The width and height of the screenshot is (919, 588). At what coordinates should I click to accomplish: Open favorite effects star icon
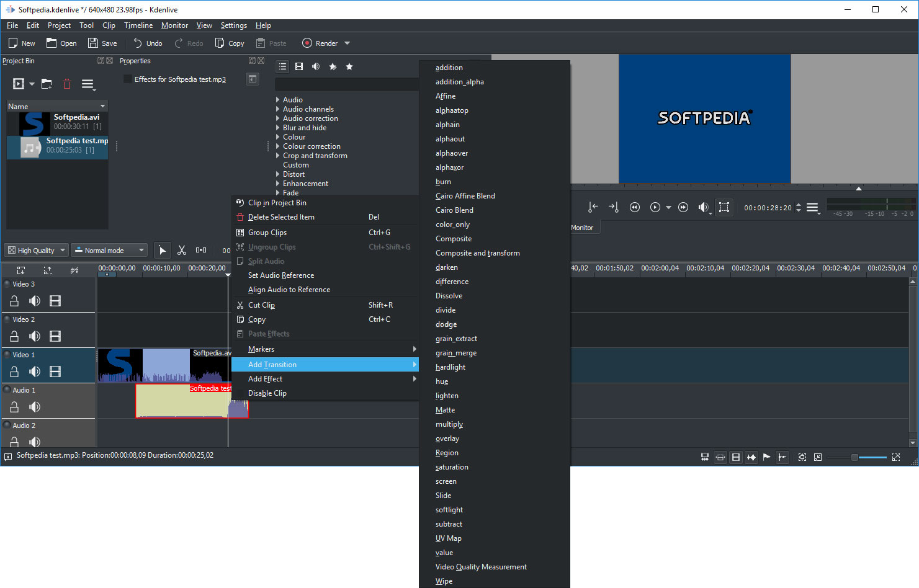click(349, 66)
